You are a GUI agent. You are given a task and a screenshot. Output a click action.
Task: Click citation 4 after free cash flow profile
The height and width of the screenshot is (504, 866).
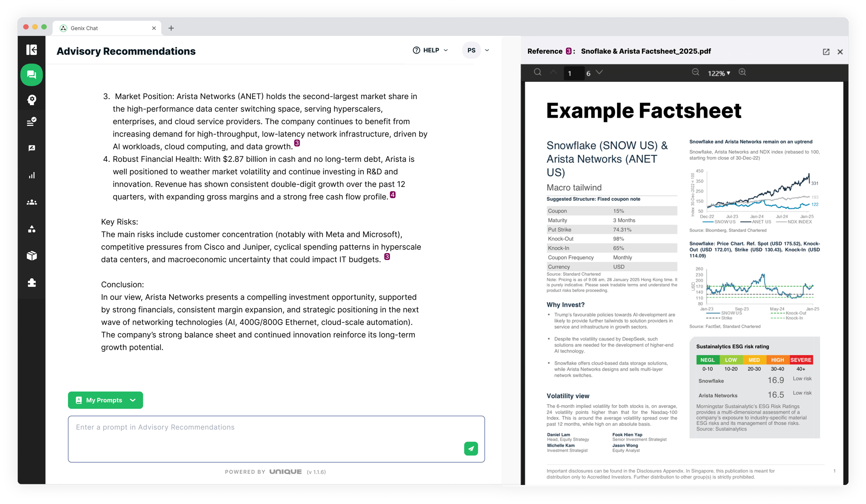pos(392,195)
